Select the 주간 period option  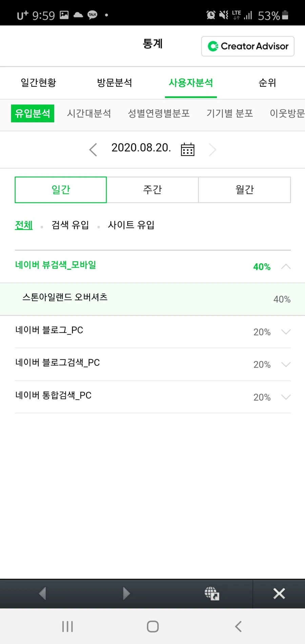(152, 190)
